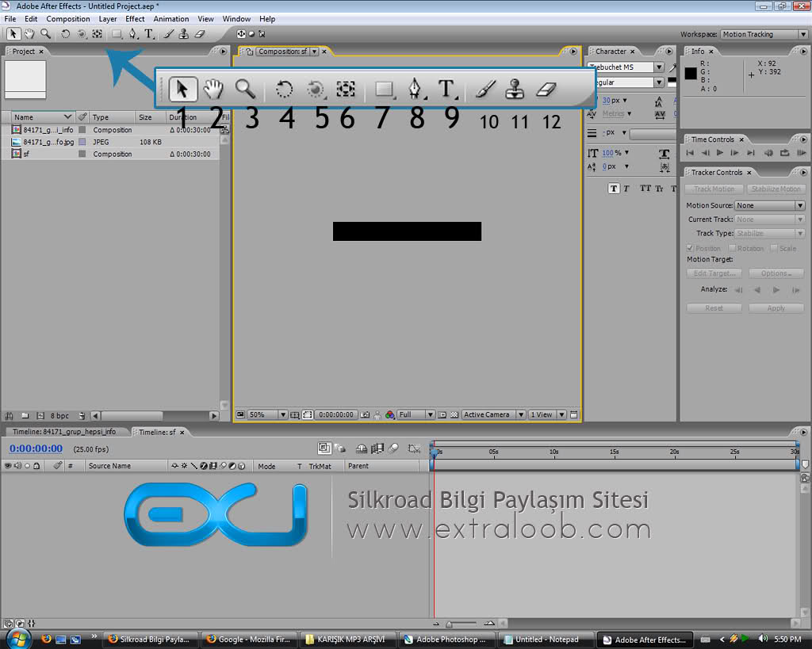Click the new composition icon in Project panel
Image resolution: width=812 pixels, height=649 pixels.
tap(40, 415)
